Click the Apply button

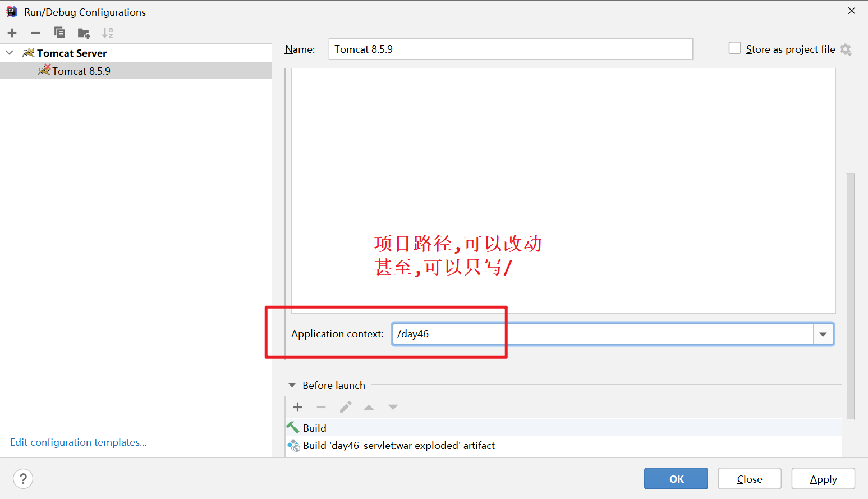[823, 479]
